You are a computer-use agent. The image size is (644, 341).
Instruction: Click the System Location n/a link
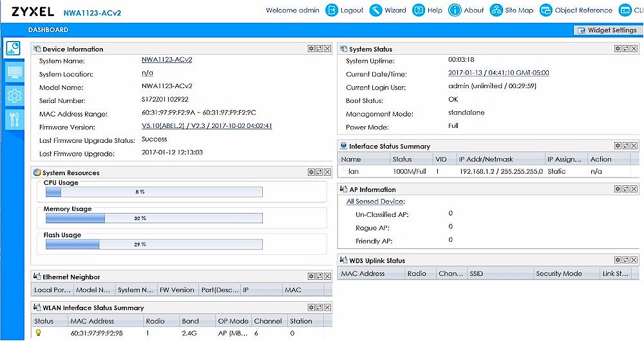pos(147,73)
